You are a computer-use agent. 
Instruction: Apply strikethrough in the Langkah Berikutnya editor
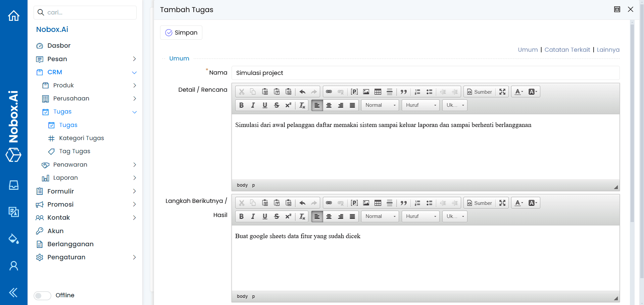click(277, 216)
